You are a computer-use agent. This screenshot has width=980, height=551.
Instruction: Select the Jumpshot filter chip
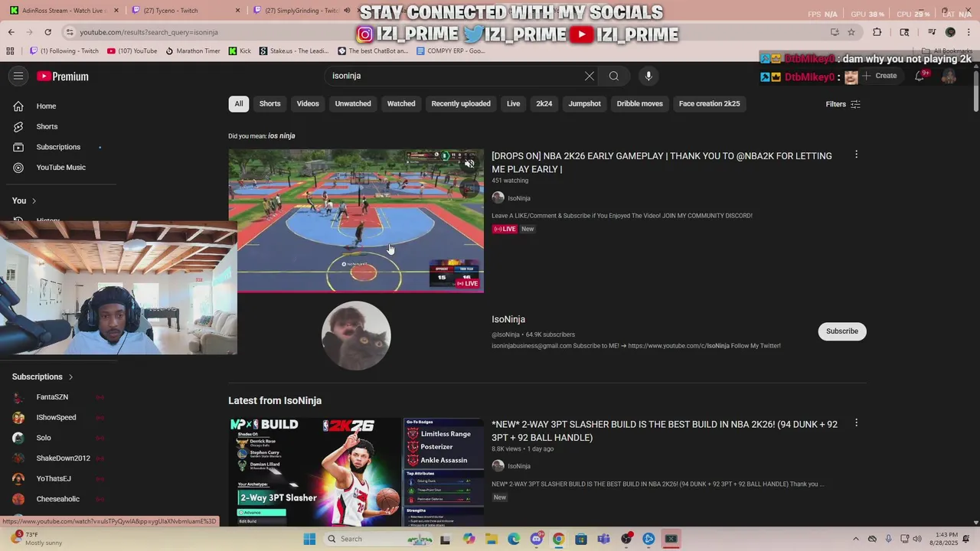[x=584, y=103]
